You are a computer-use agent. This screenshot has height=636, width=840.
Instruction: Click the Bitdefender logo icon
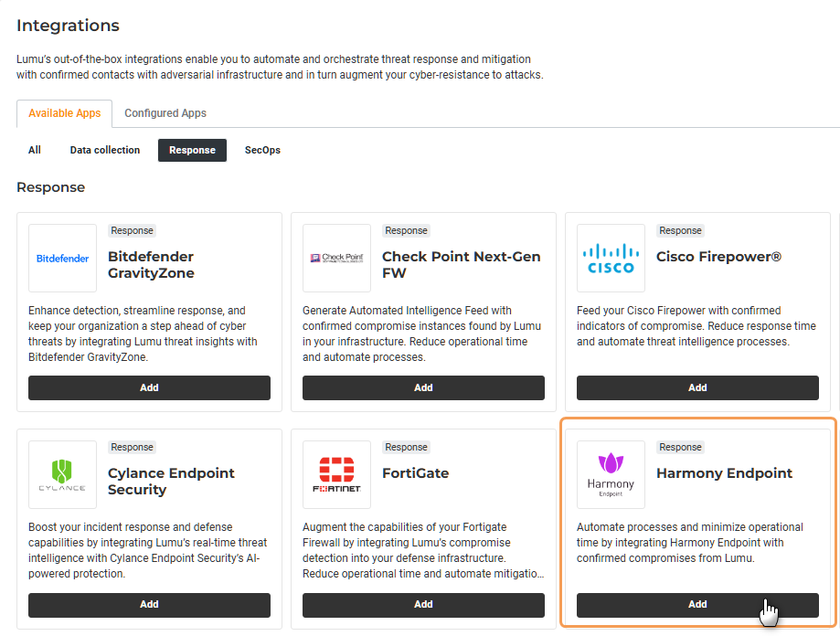click(x=62, y=258)
